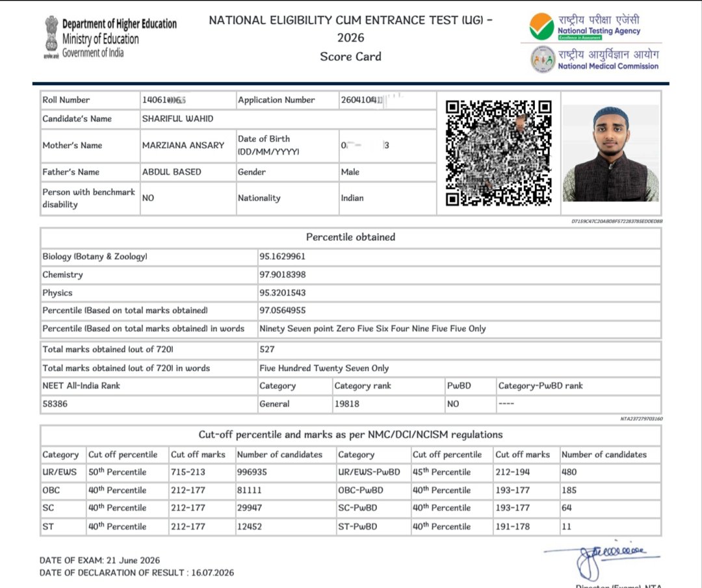The height and width of the screenshot is (588, 702).
Task: Click UR/EWS candidates count 996935
Action: [x=252, y=472]
